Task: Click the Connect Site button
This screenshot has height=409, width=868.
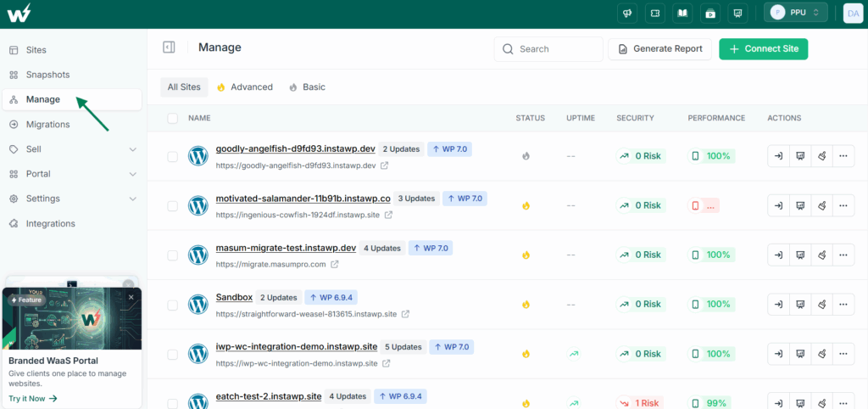Action: pos(764,48)
